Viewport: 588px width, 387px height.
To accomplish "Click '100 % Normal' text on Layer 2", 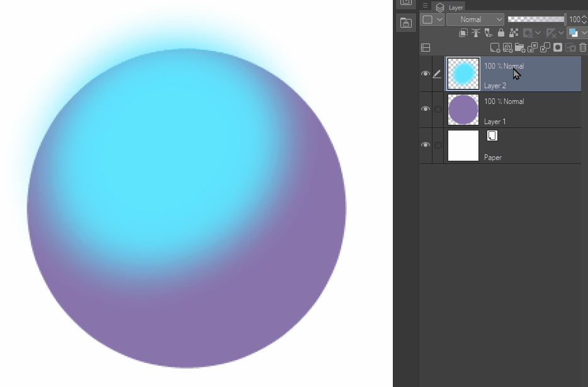I will pos(504,66).
